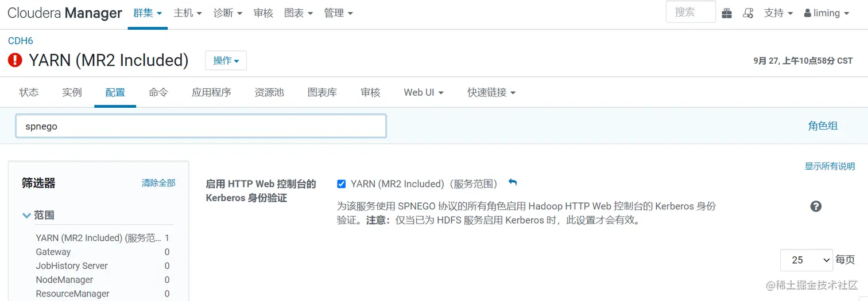The width and height of the screenshot is (868, 301).
Task: Open the 审核 item in top navigation
Action: click(263, 13)
